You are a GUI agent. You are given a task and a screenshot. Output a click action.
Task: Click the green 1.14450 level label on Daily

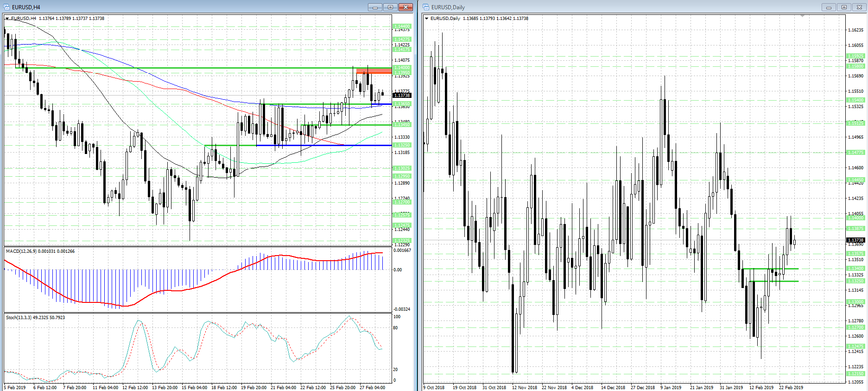(855, 180)
